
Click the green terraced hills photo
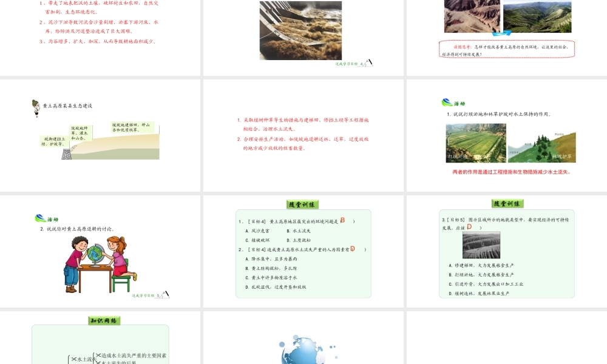pyautogui.click(x=537, y=16)
